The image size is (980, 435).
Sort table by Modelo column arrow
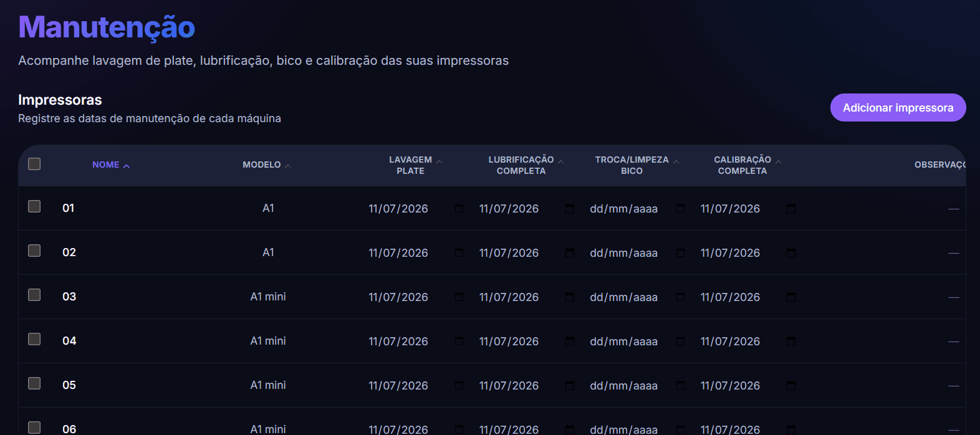(288, 166)
